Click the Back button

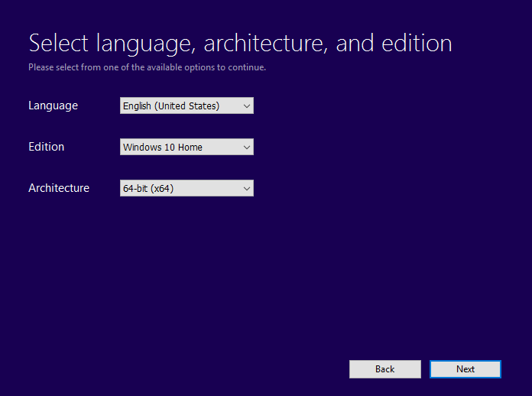tap(385, 369)
